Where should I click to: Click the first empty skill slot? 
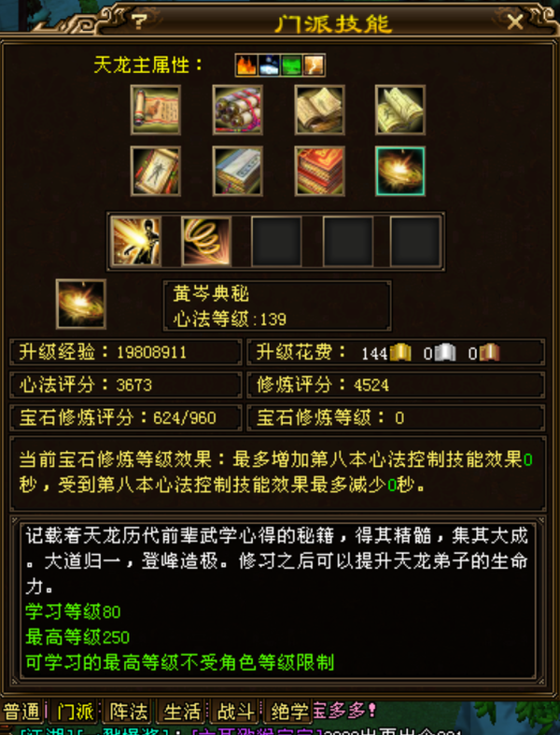click(x=276, y=241)
